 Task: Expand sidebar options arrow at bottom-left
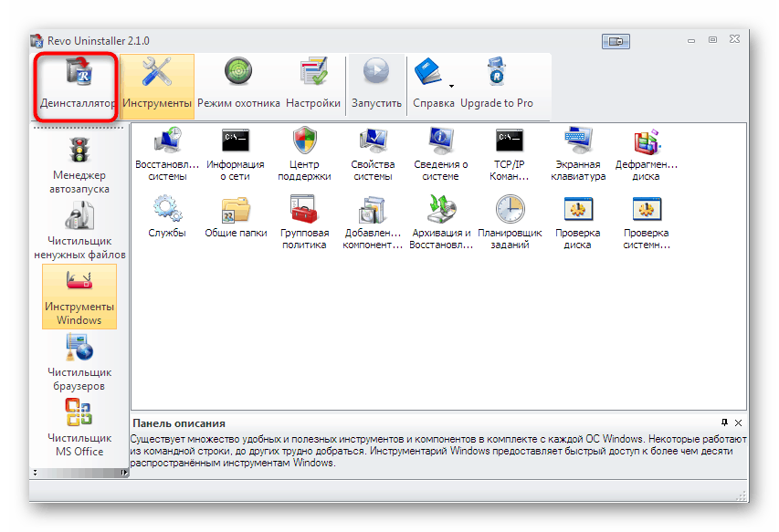tap(35, 473)
